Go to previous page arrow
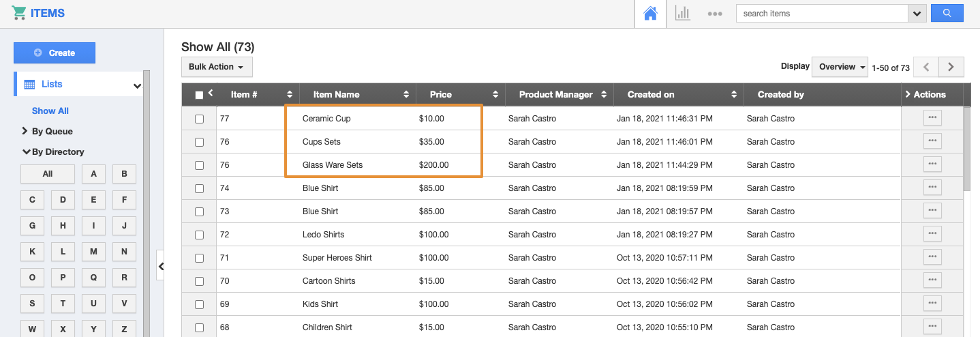 tap(925, 67)
